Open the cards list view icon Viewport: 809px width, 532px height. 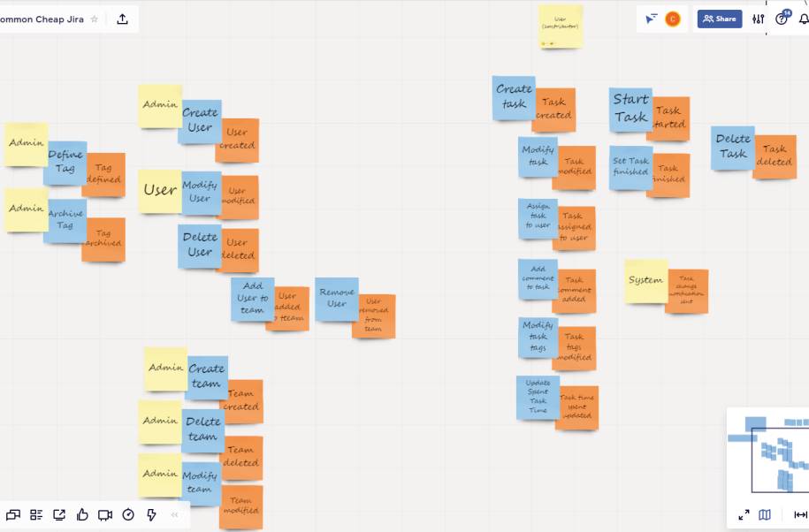36,514
